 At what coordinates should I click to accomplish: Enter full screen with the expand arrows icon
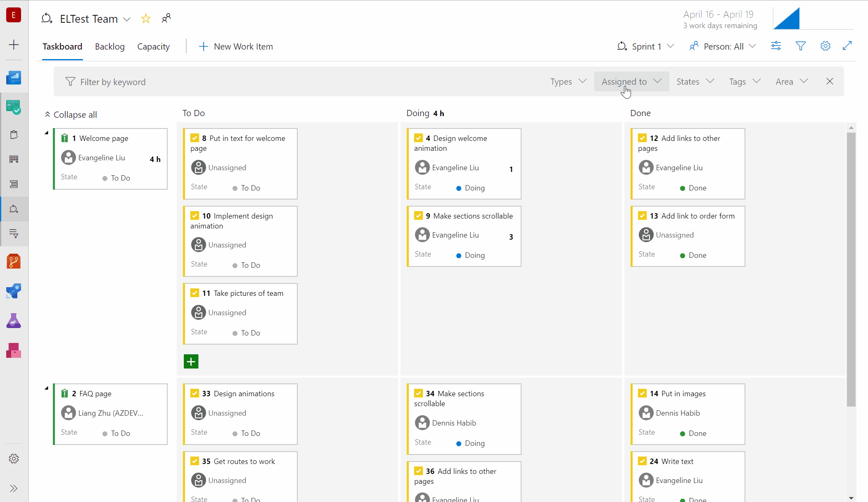[x=847, y=46]
